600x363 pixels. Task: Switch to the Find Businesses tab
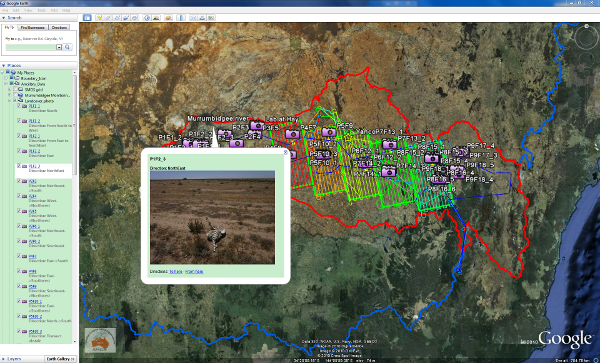(x=33, y=28)
